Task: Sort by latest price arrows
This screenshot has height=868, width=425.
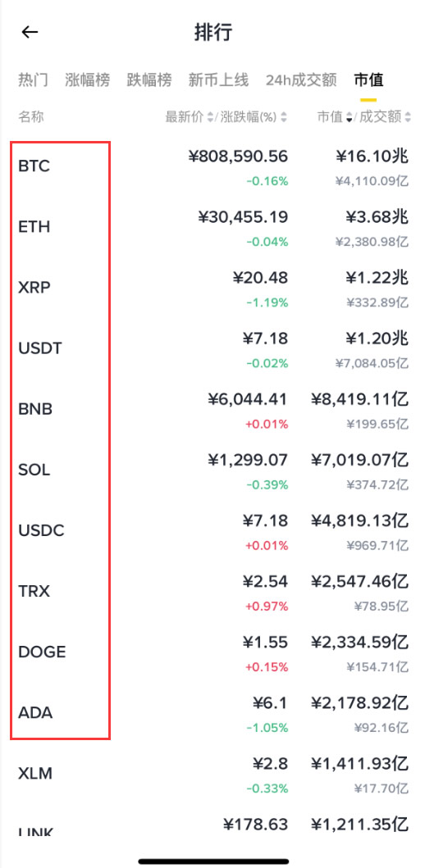Action: coord(210,117)
